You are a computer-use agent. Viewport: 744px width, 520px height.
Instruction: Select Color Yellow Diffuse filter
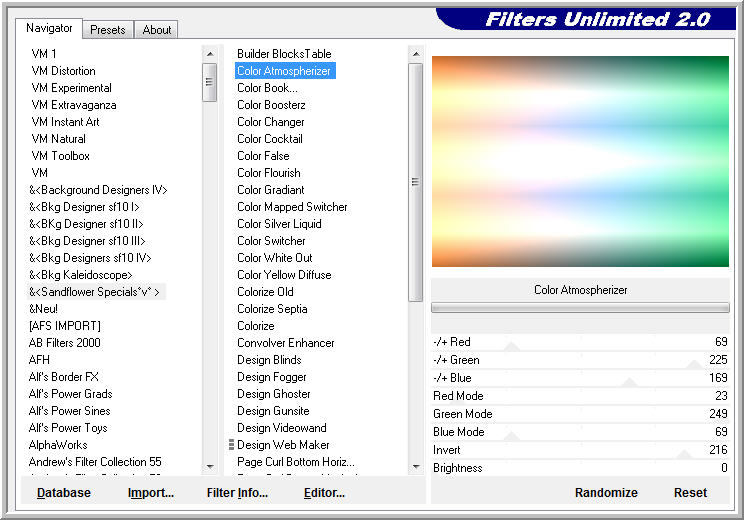[x=284, y=275]
